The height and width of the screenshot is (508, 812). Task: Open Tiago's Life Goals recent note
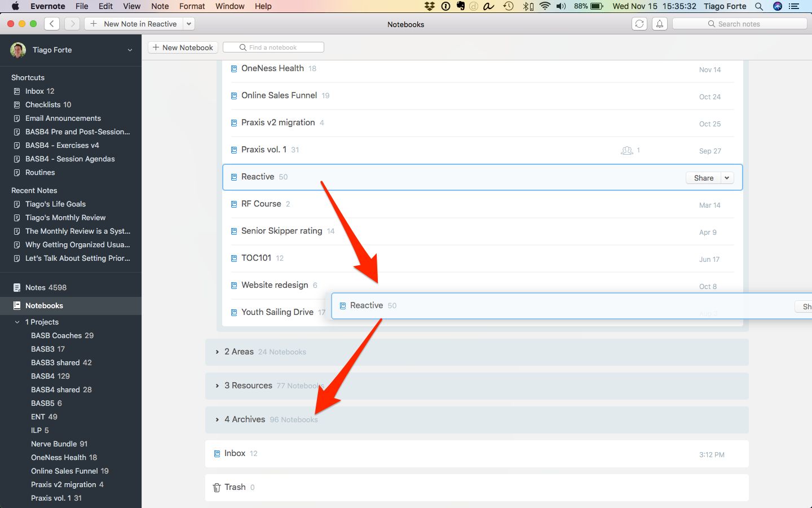[55, 204]
